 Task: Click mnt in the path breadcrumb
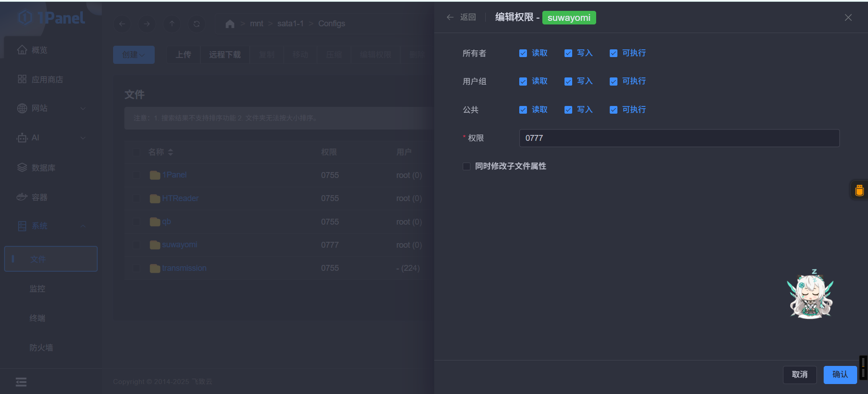click(256, 24)
